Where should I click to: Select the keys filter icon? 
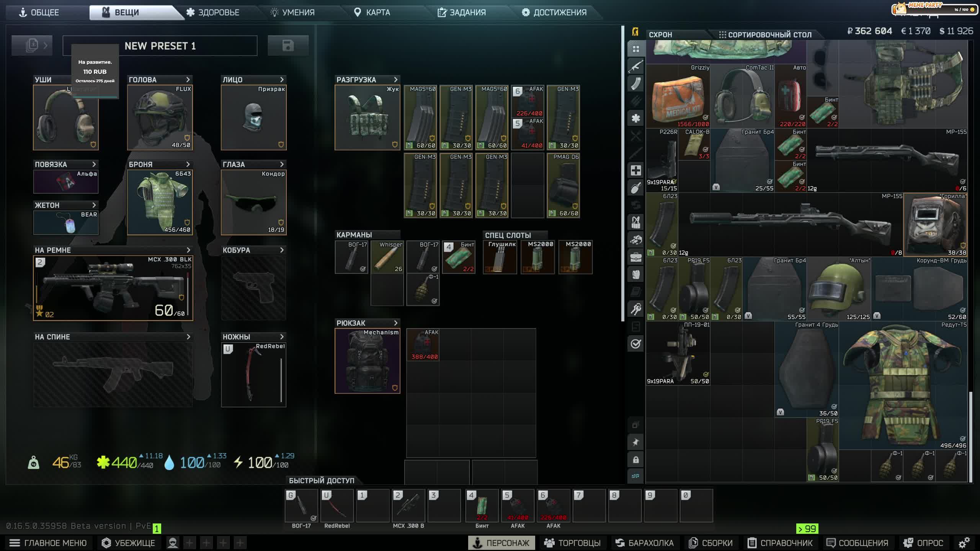(x=635, y=309)
